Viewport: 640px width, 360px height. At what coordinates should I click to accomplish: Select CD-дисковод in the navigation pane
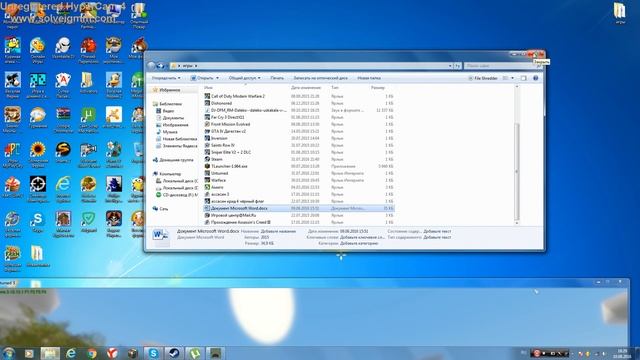pos(177,195)
